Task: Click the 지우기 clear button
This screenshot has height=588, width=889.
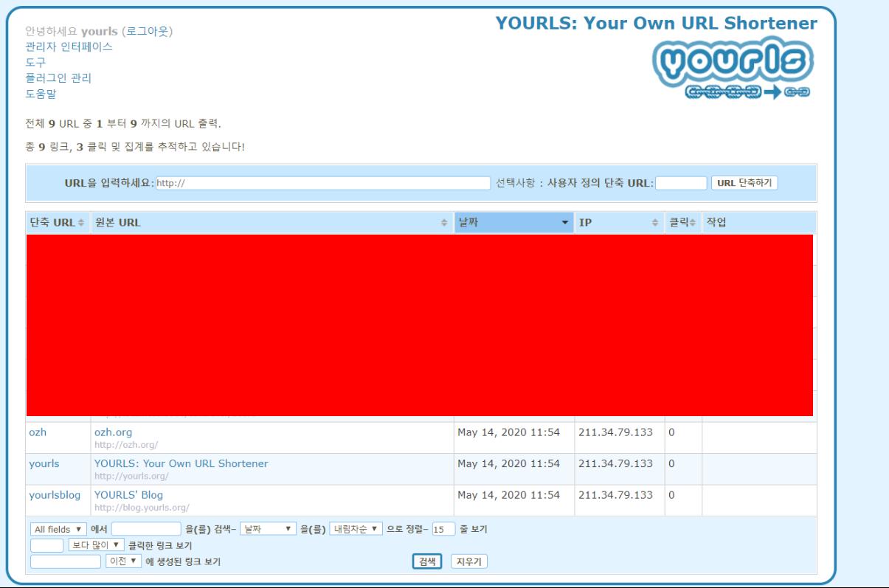Action: [x=469, y=561]
